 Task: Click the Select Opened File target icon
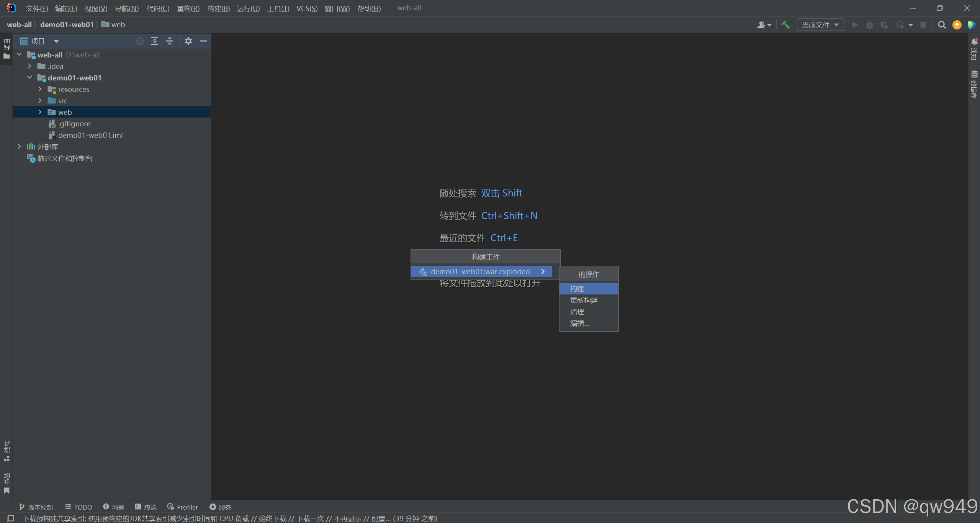(140, 41)
